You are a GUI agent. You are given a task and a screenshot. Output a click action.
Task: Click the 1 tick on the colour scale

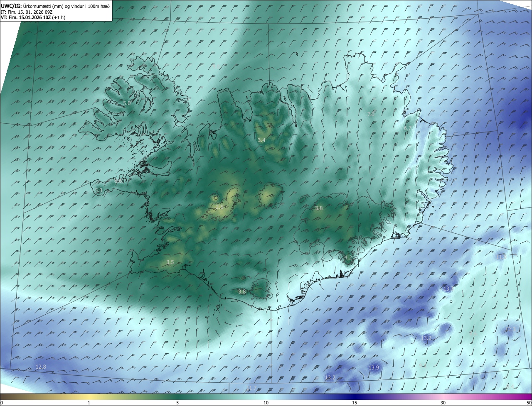tap(89, 403)
